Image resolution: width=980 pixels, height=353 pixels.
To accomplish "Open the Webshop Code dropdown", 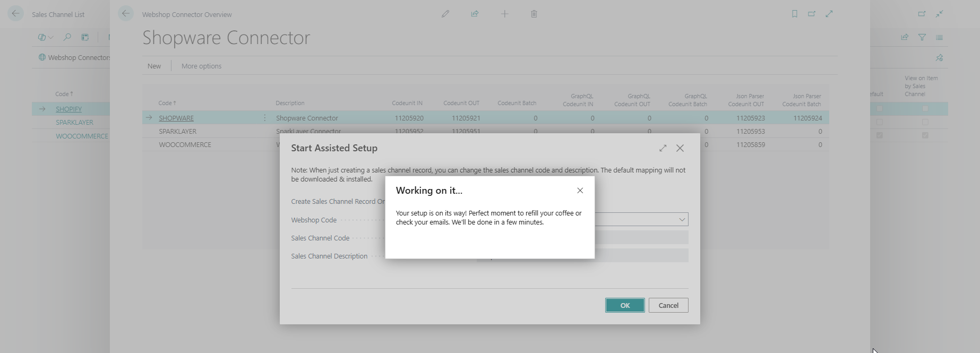I will click(682, 219).
